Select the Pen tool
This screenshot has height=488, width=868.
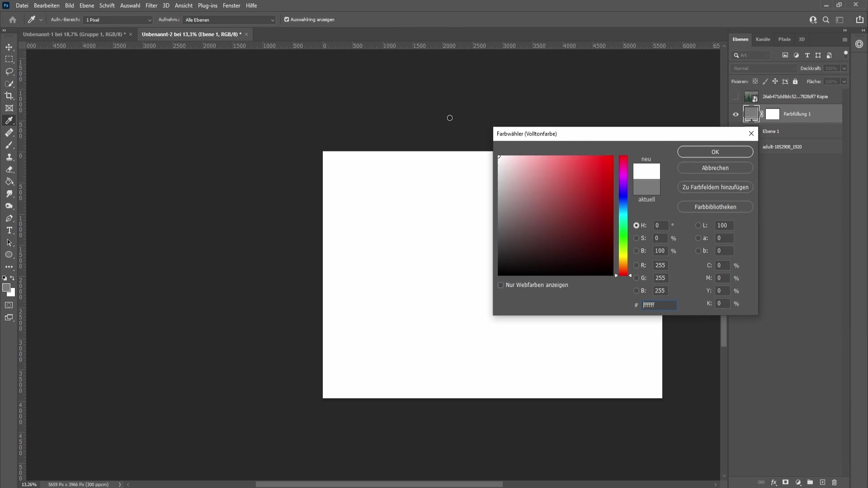9,218
